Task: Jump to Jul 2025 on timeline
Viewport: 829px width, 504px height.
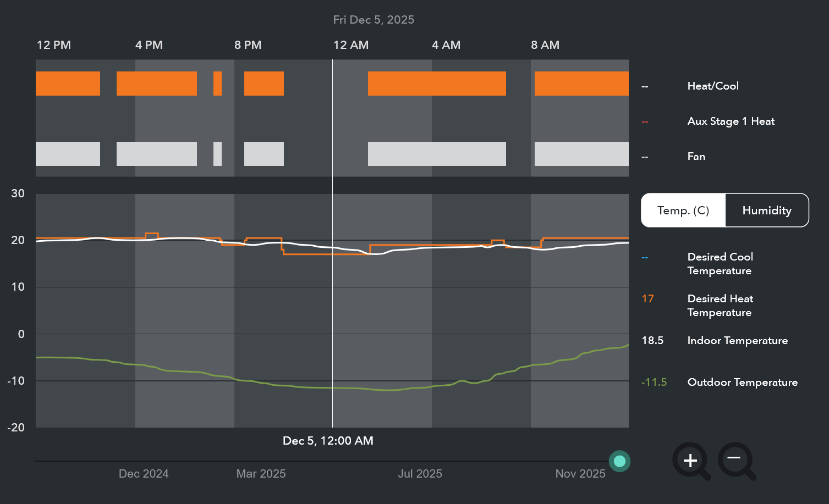Action: 420,474
